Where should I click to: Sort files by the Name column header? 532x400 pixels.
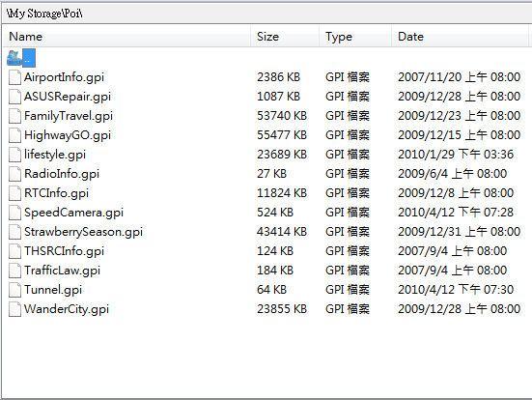pyautogui.click(x=126, y=37)
